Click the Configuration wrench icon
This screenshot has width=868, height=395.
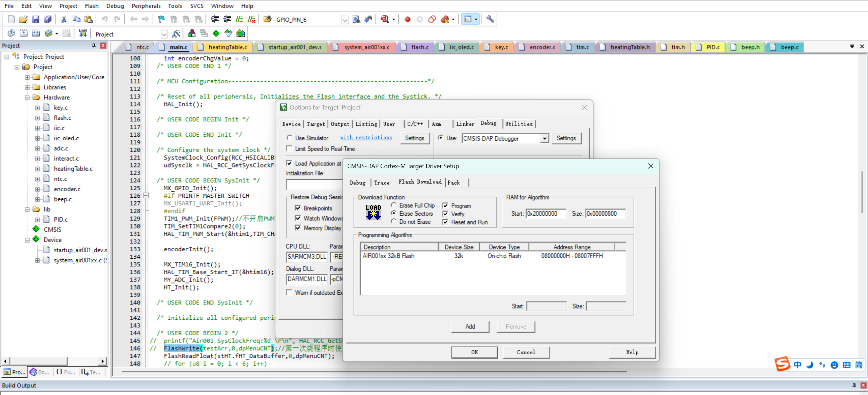490,19
